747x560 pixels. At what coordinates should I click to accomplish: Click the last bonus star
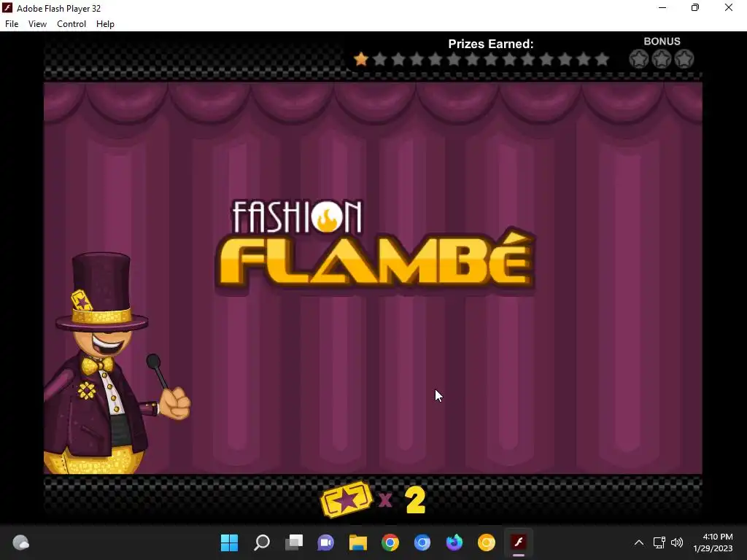click(684, 59)
